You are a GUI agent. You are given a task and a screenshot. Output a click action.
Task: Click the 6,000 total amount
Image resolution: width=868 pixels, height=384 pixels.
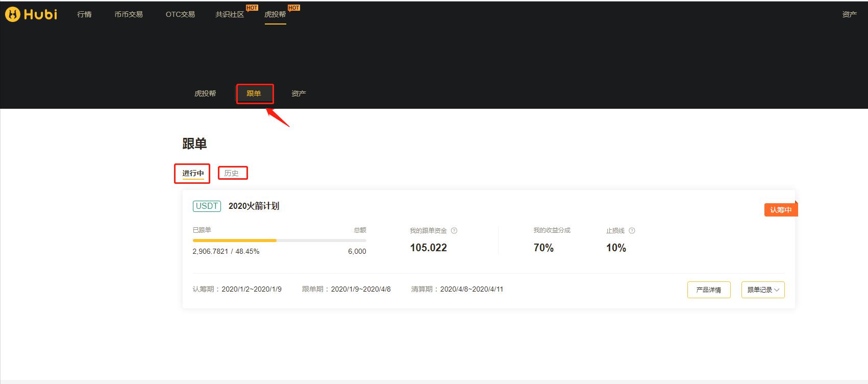[x=357, y=251]
